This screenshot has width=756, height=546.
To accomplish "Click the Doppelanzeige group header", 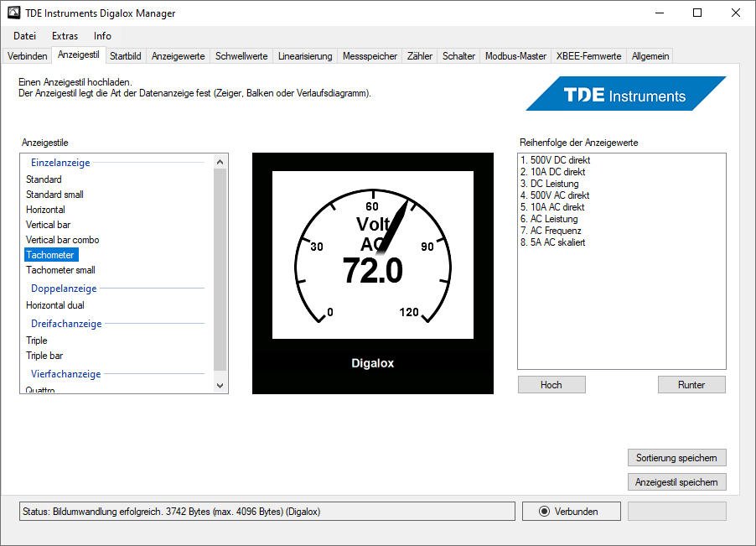I will click(64, 289).
